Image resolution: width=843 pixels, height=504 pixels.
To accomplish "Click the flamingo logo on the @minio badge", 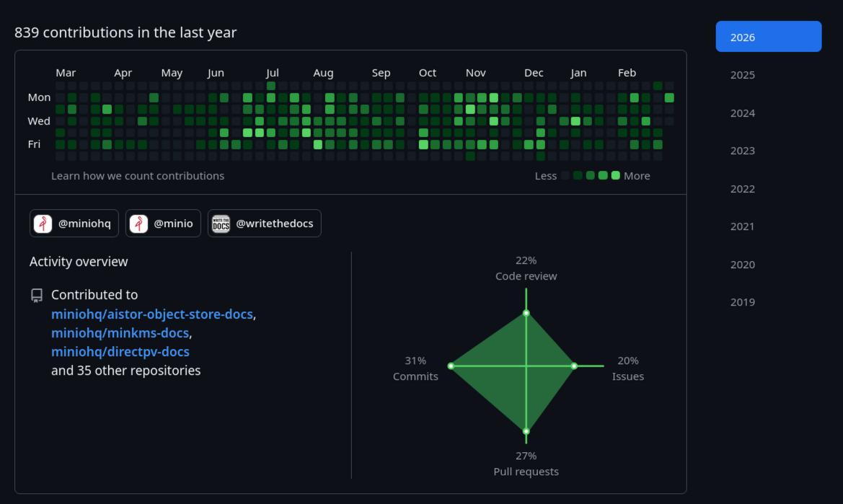I will [137, 223].
